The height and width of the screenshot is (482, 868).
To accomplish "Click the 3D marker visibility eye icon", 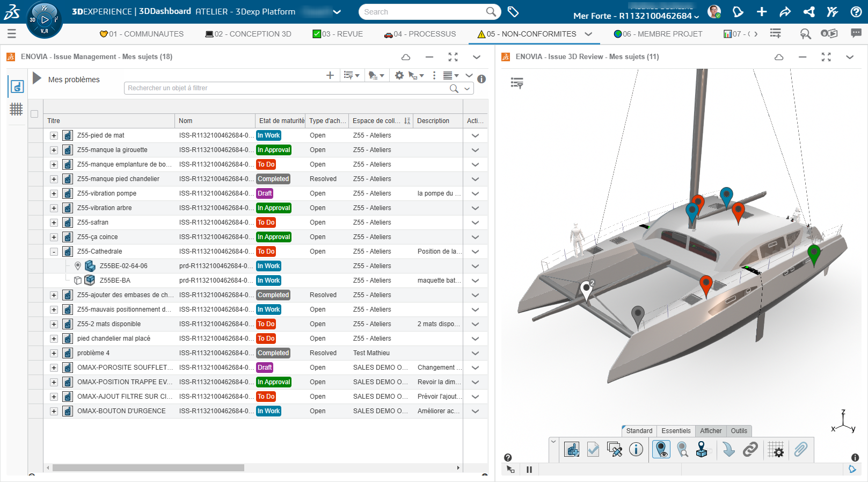I will tap(661, 449).
